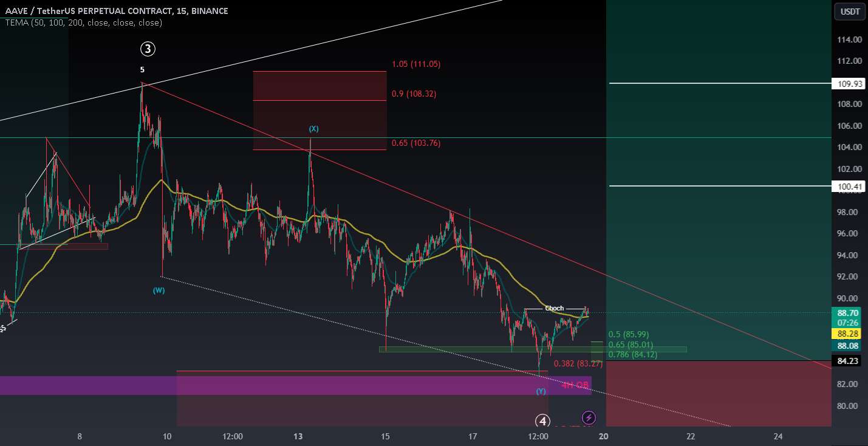Click the 102.00 price axis tick
The height and width of the screenshot is (446, 868).
[x=849, y=169]
